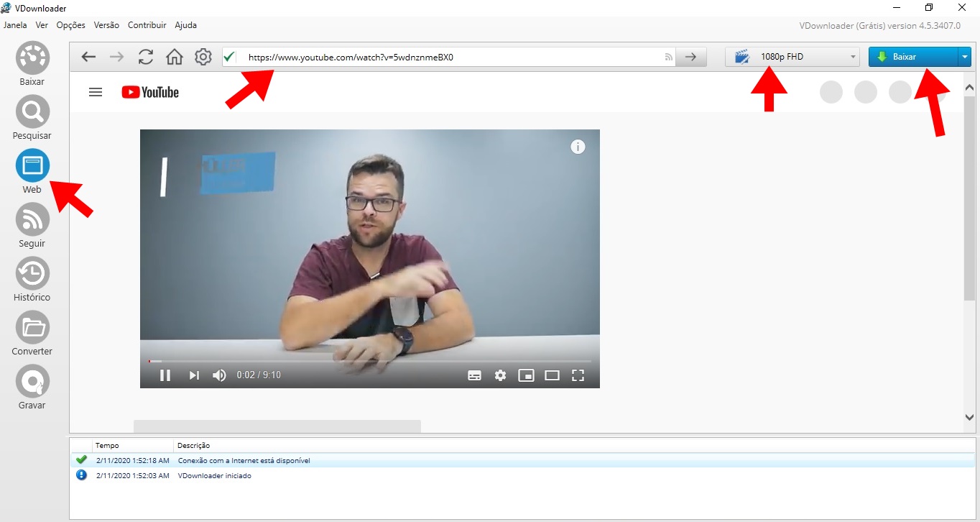Expand the Baixar button dropdown arrow
Screen dimensions: 980x522
pyautogui.click(x=964, y=57)
